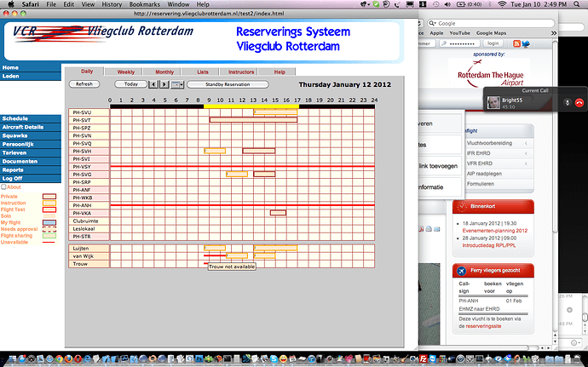Click Bright55 avatar in Current Call
This screenshot has height=367, width=588.
493,103
